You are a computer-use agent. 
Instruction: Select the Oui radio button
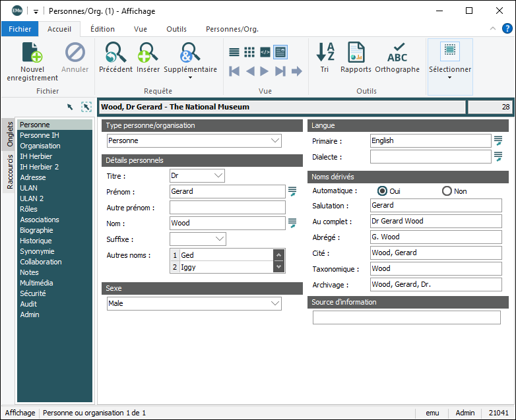382,191
